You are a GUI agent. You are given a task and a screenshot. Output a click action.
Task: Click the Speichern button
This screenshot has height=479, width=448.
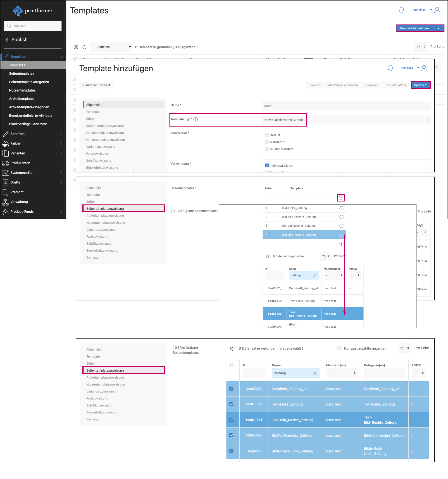click(x=421, y=85)
